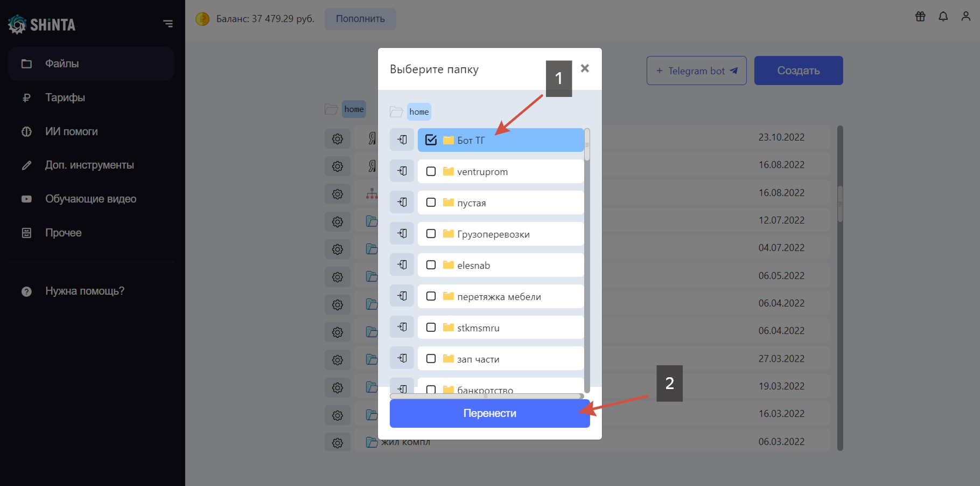Open settings gear for row dated 23.10.2022
Image resolution: width=980 pixels, height=486 pixels.
338,138
